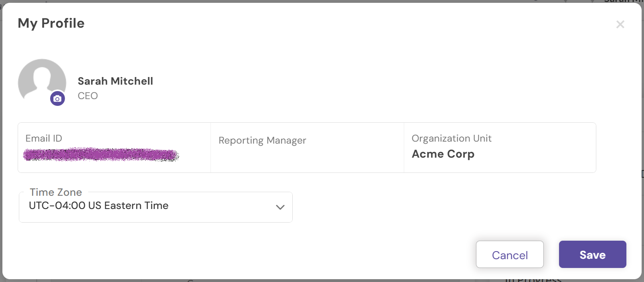Click the Reporting Manager field
The width and height of the screenshot is (644, 282).
click(307, 148)
